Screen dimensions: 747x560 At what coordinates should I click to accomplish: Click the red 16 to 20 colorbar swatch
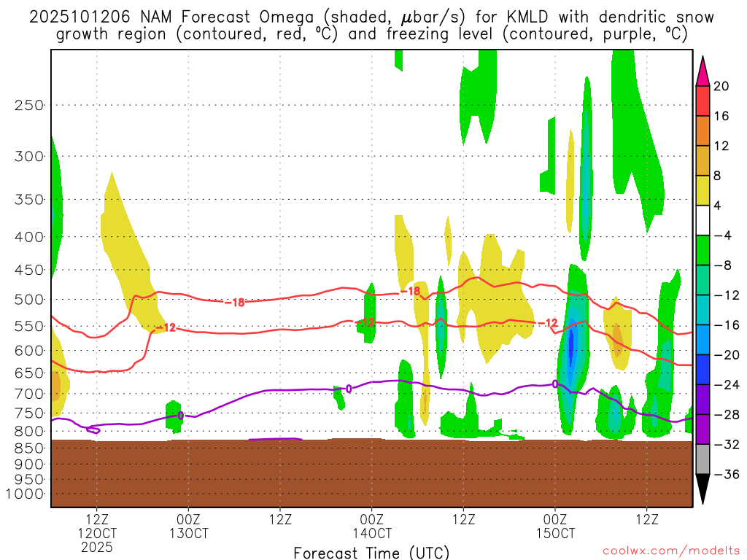(703, 101)
